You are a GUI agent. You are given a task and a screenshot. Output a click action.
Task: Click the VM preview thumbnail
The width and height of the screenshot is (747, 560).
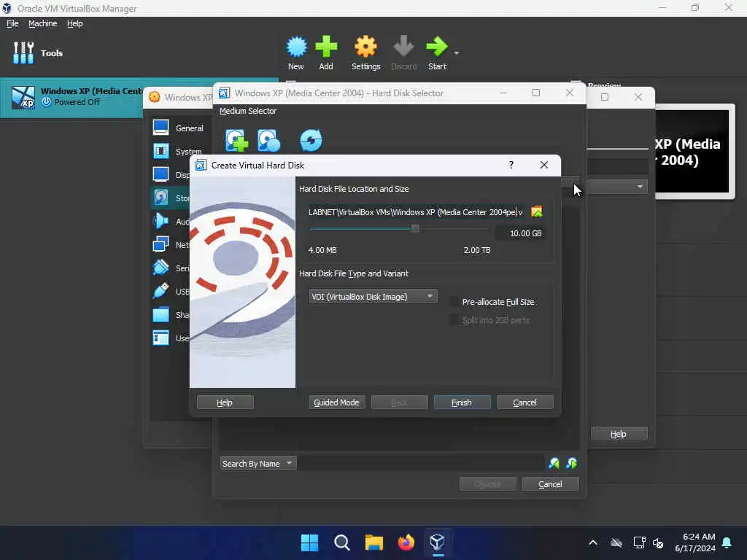pos(694,152)
